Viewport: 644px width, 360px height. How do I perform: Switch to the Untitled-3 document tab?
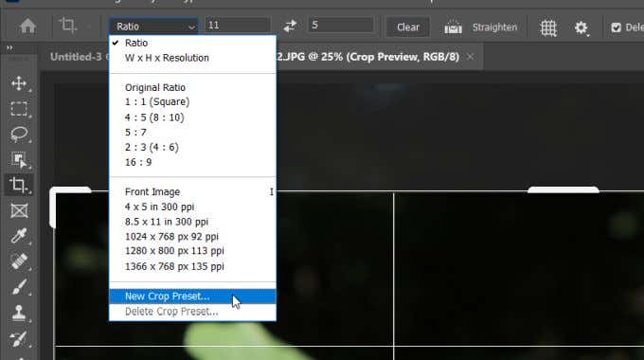(77, 57)
